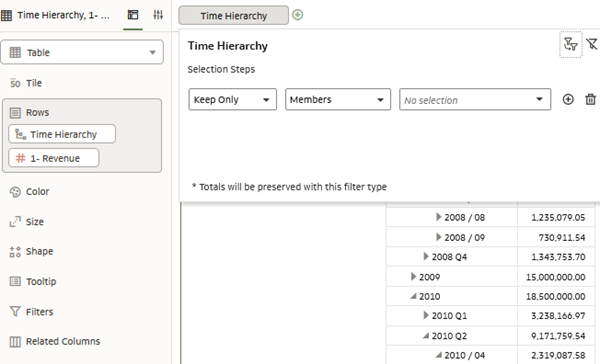Click the revenue value 730,911.54
This screenshot has width=600, height=364.
pyautogui.click(x=562, y=237)
